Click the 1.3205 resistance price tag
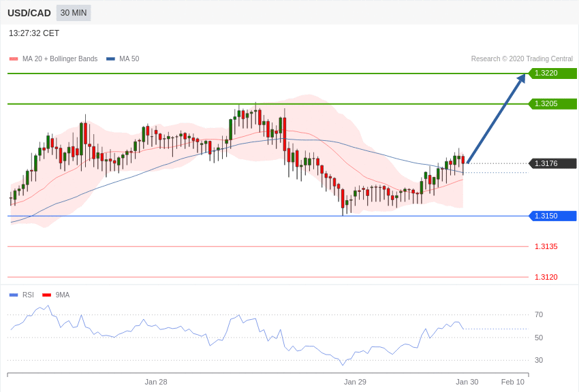579x392 pixels. coord(552,103)
